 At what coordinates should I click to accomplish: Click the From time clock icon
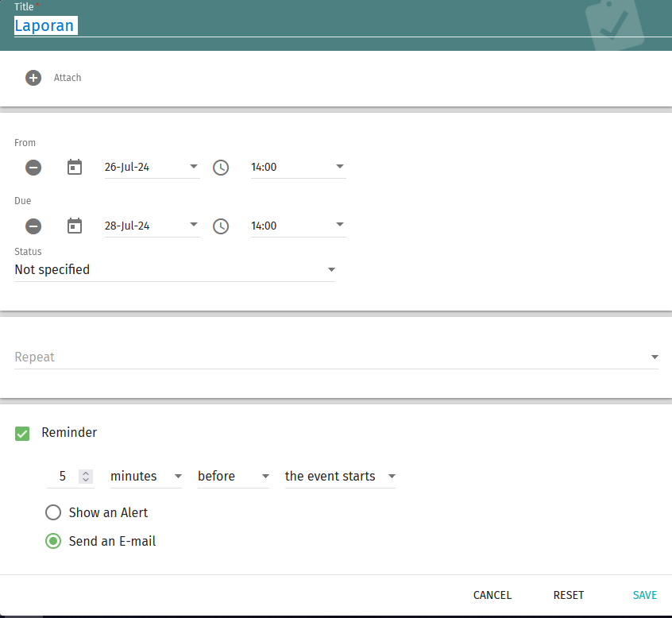(221, 168)
